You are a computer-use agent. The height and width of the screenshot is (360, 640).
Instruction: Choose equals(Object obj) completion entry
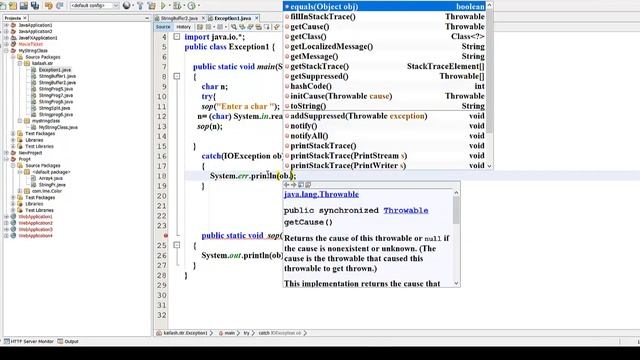coord(385,7)
